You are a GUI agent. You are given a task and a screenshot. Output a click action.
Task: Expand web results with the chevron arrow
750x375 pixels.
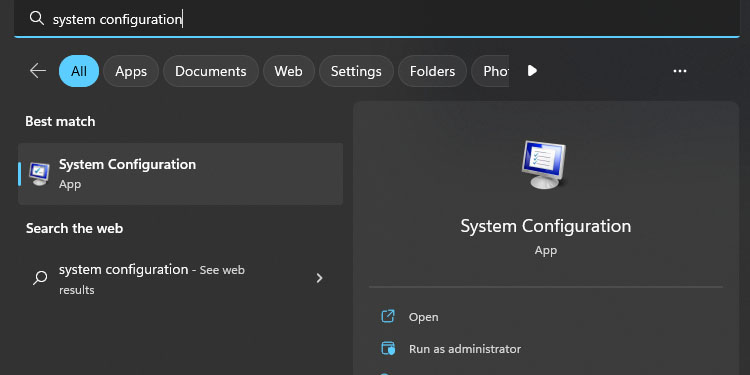(320, 278)
